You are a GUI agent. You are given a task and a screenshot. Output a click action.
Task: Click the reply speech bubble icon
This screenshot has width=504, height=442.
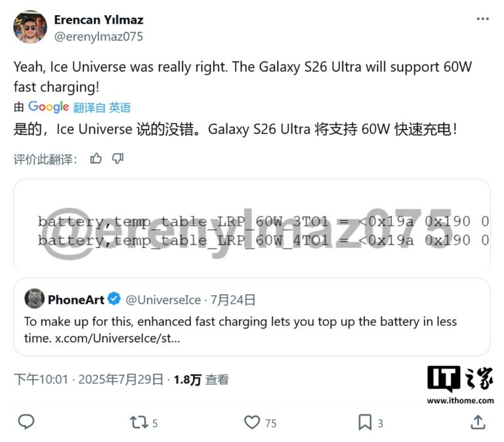click(x=26, y=422)
